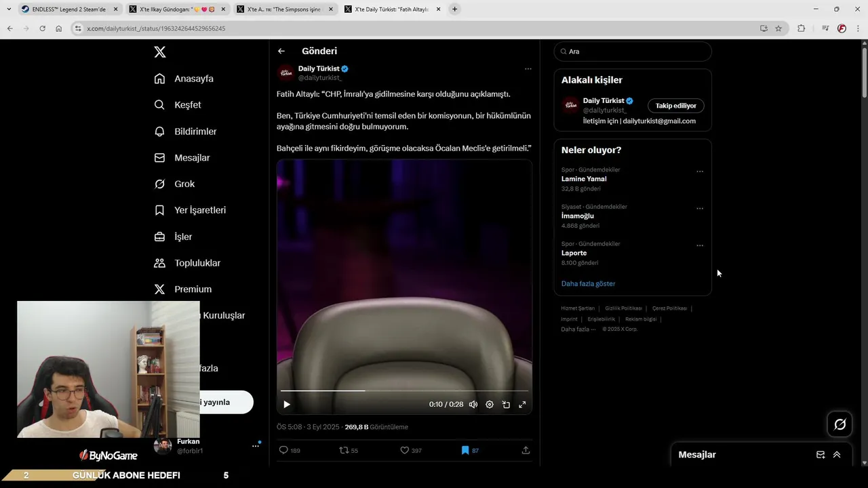This screenshot has width=868, height=488.
Task: Open Çerez Politikası link
Action: 670,308
